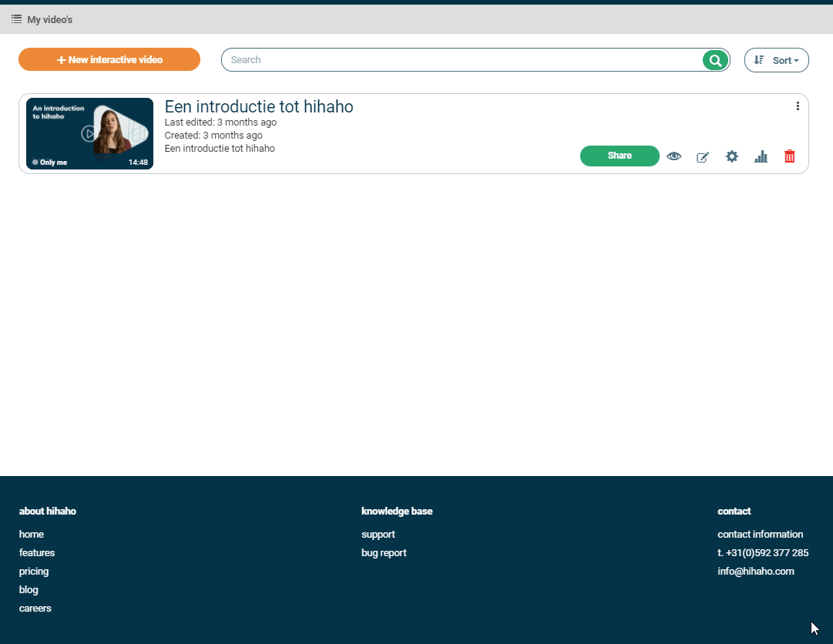The width and height of the screenshot is (833, 644).
Task: Click the info@hihaho.com email link
Action: click(x=755, y=572)
